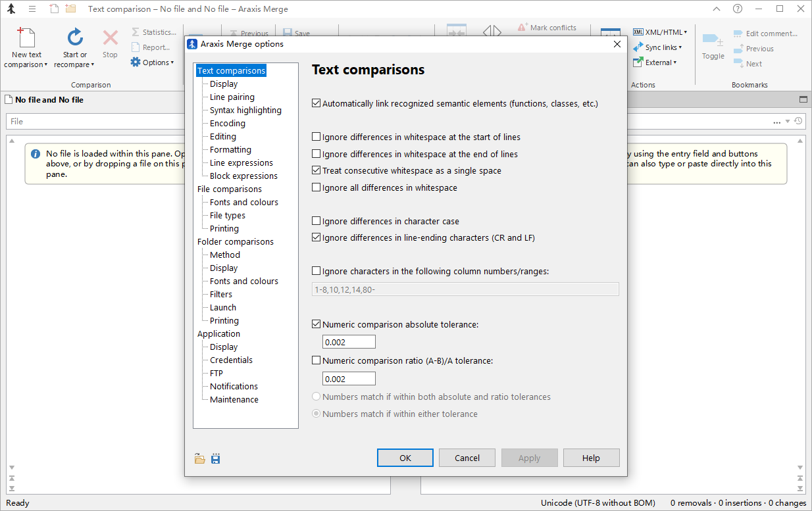This screenshot has height=511, width=812.
Task: Select File comparisons in options tree
Action: (230, 189)
